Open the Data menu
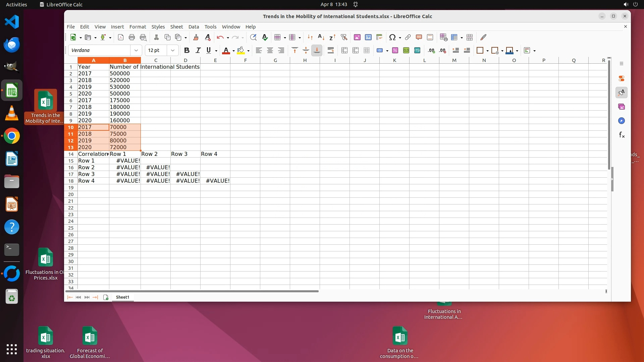This screenshot has height=362, width=644. (x=194, y=27)
